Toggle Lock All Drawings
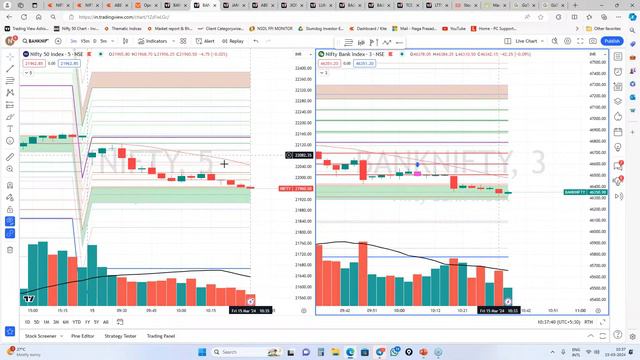 click(x=10, y=209)
